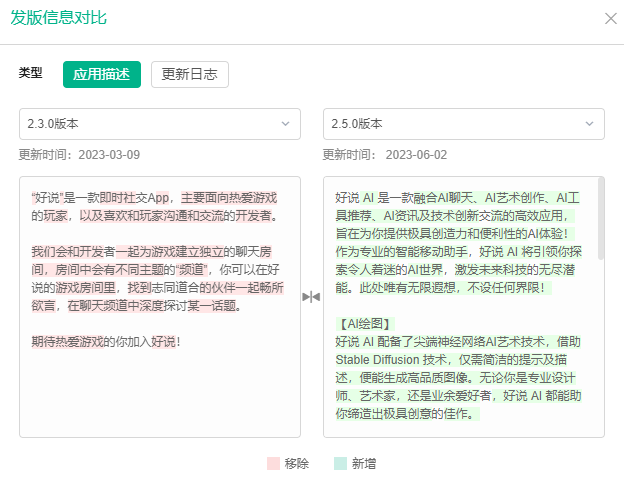Click the green 新增 legend swatch
Viewport: 624px width, 478px height.
341,463
